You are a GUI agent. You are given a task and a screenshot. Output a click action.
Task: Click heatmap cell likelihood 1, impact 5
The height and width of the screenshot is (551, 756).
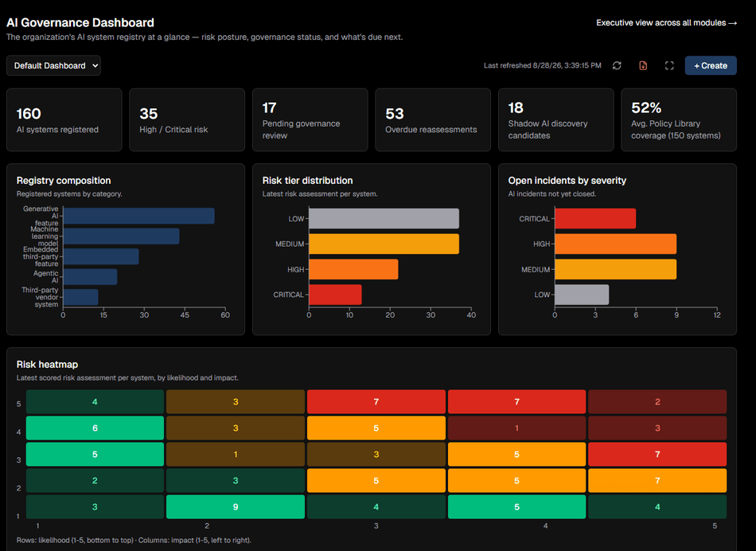[x=657, y=506]
